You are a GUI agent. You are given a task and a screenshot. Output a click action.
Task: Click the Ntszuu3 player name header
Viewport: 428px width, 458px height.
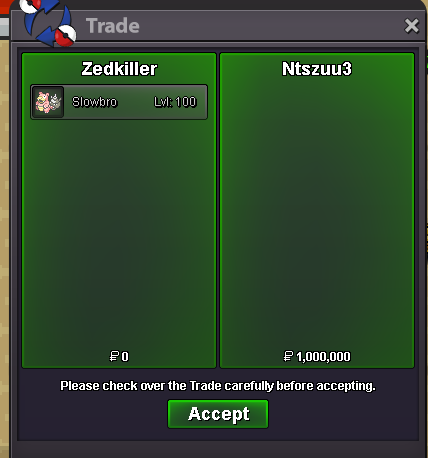pyautogui.click(x=317, y=69)
